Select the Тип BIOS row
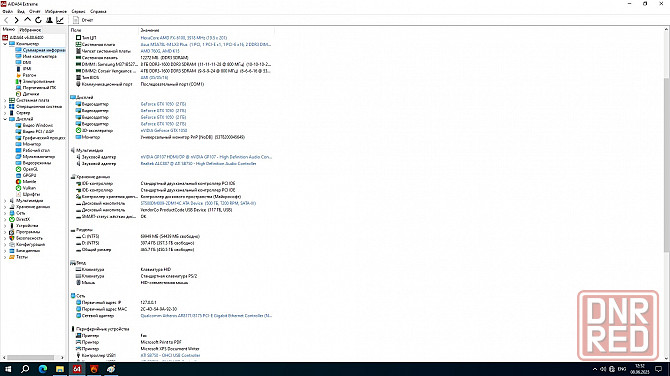The width and height of the screenshot is (670, 376). click(x=171, y=78)
